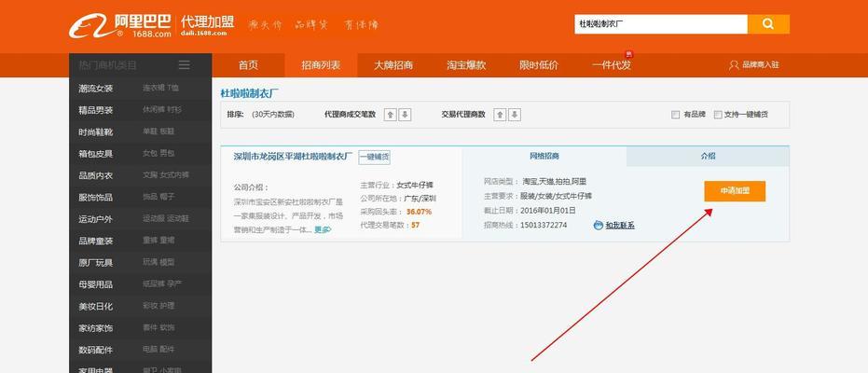Click the 淘宝,天猫,拍拍,阿里 store types text
This screenshot has width=868, height=373.
555,182
